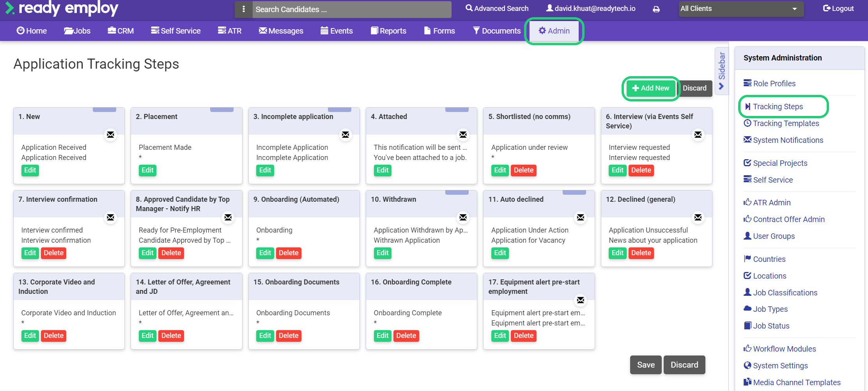Viewport: 868px width, 391px height.
Task: Toggle the switch on Auto declined step
Action: 574,192
